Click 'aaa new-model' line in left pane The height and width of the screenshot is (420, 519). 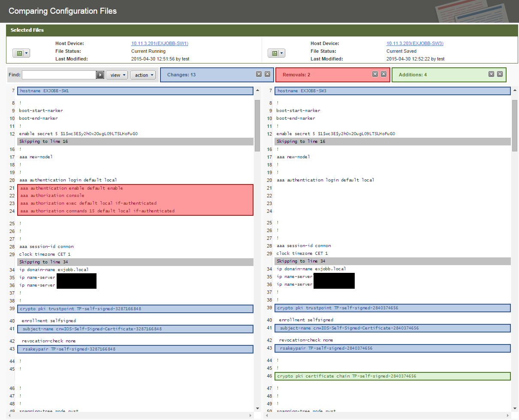36,157
